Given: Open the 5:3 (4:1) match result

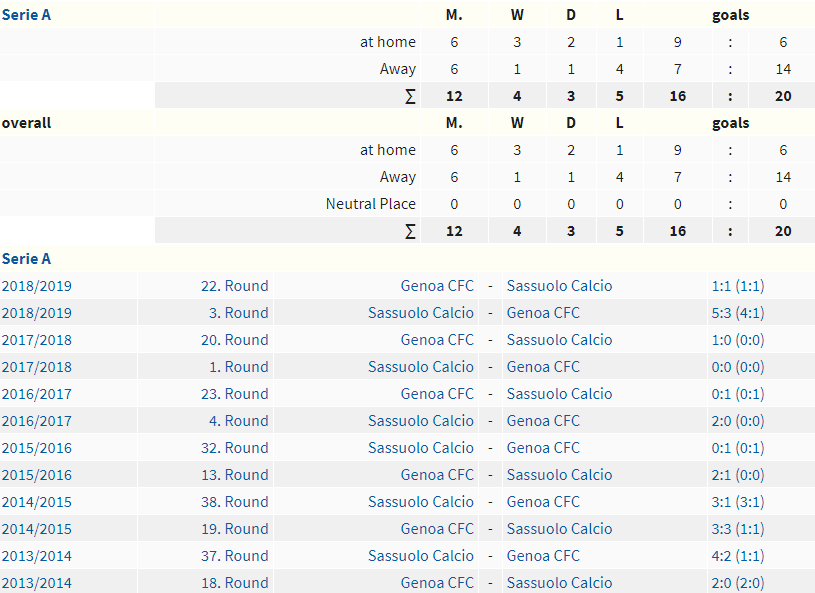Looking at the screenshot, I should tap(738, 313).
